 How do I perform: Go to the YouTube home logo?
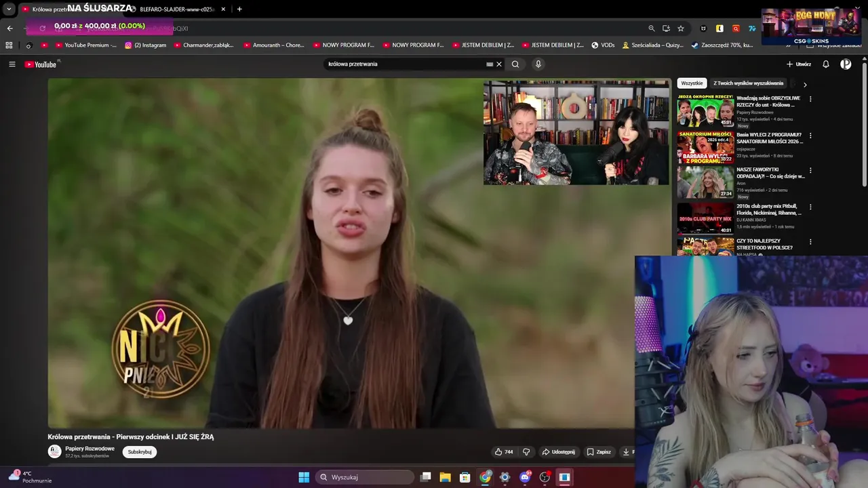(x=41, y=64)
